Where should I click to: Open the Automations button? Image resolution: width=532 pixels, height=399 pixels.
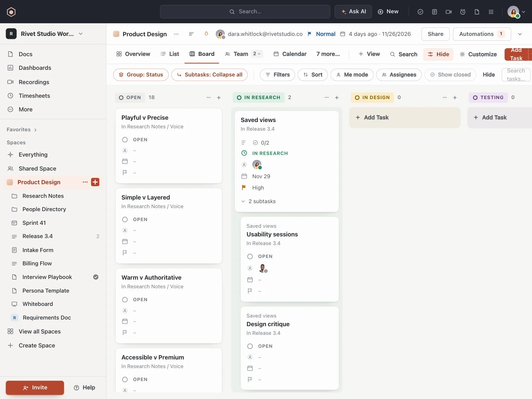pyautogui.click(x=482, y=34)
